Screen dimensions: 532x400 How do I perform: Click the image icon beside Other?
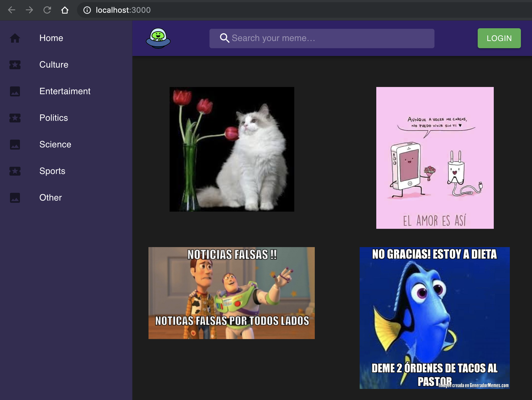click(15, 198)
